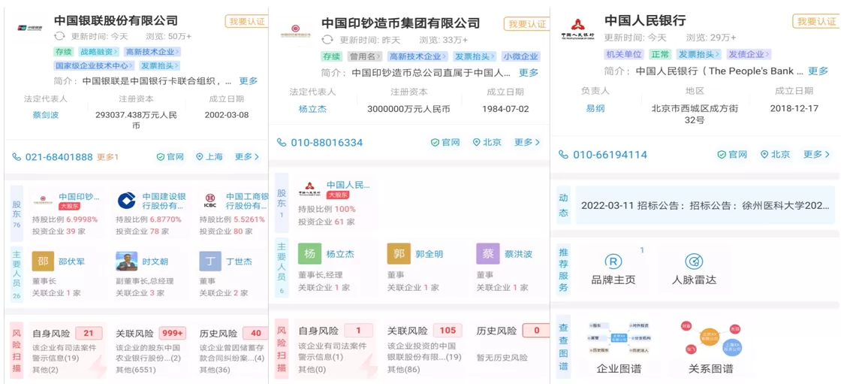Click 我要认证 for People's Bank of China
The height and width of the screenshot is (384, 868).
pos(816,22)
